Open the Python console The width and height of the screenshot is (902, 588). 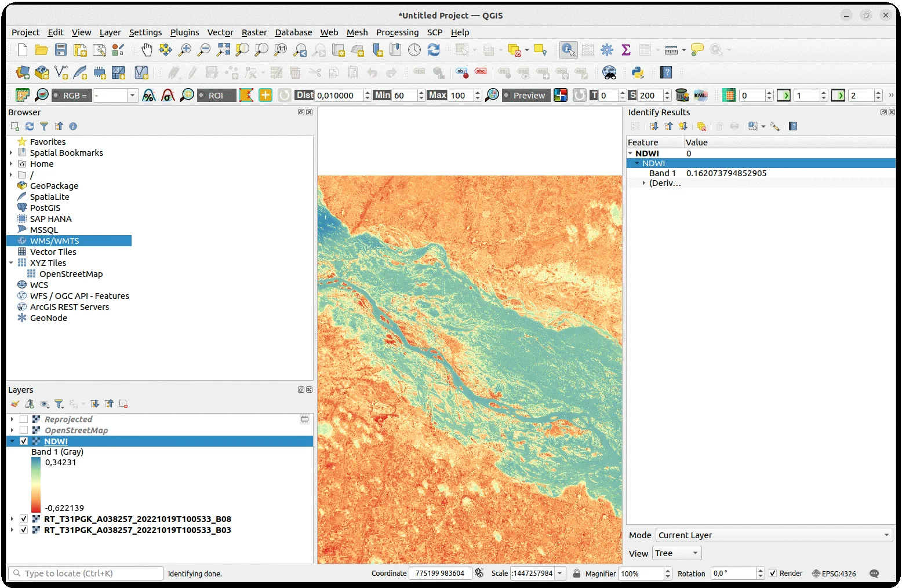(x=638, y=72)
